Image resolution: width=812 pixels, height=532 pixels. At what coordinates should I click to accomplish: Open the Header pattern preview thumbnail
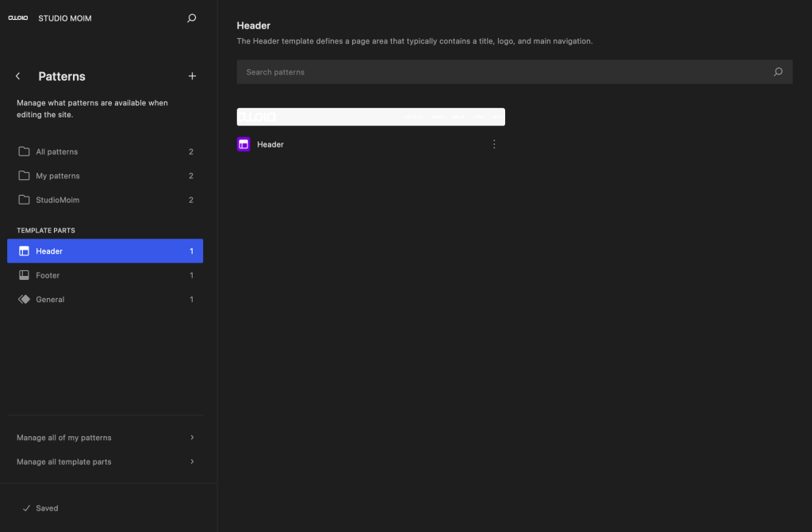[370, 117]
